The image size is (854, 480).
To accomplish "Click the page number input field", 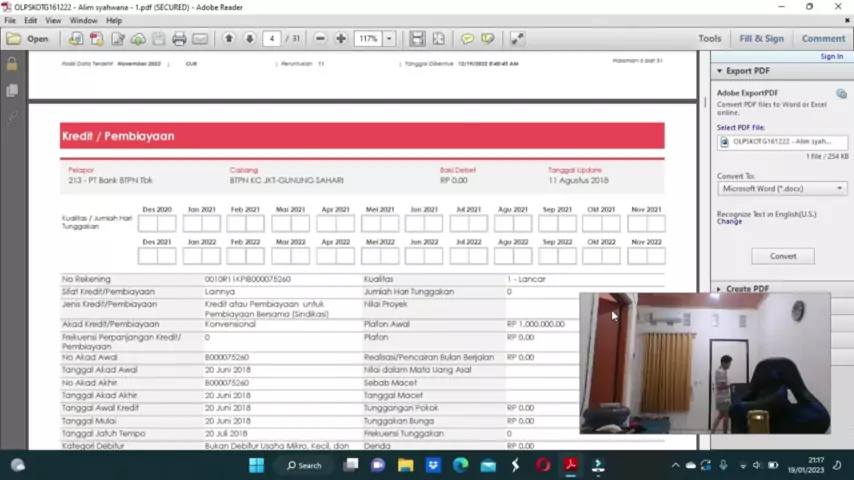I will click(272, 39).
